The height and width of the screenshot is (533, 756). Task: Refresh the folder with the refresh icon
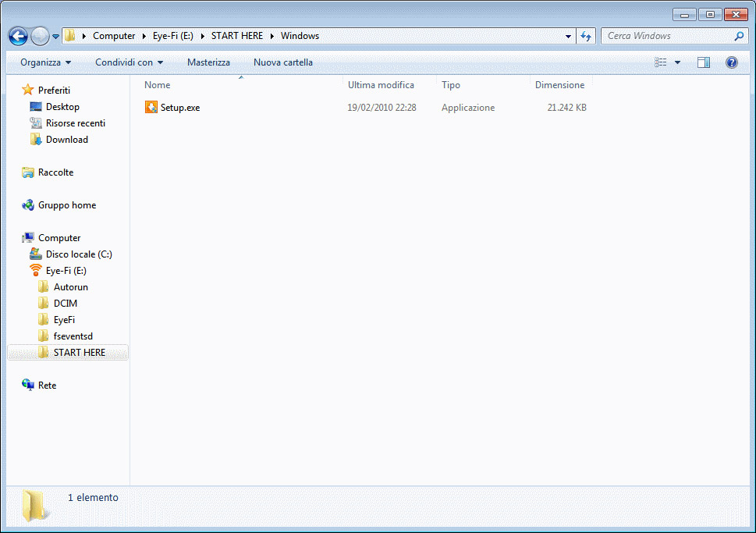pos(586,36)
